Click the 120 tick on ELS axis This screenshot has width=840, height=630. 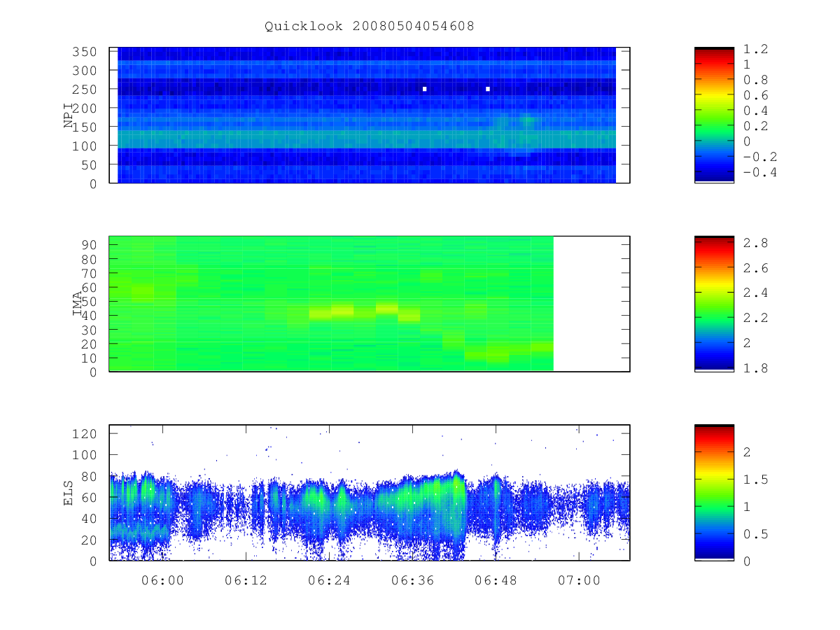pos(85,434)
